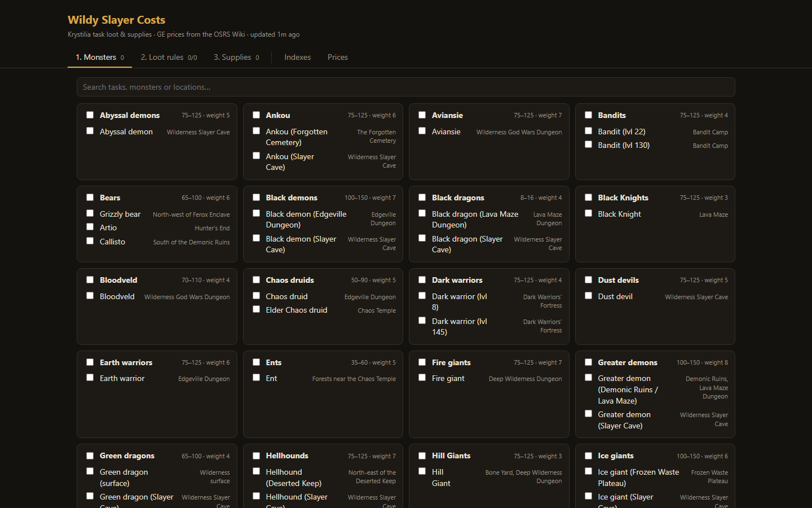
Task: Toggle the Bears group checkbox
Action: pyautogui.click(x=90, y=198)
